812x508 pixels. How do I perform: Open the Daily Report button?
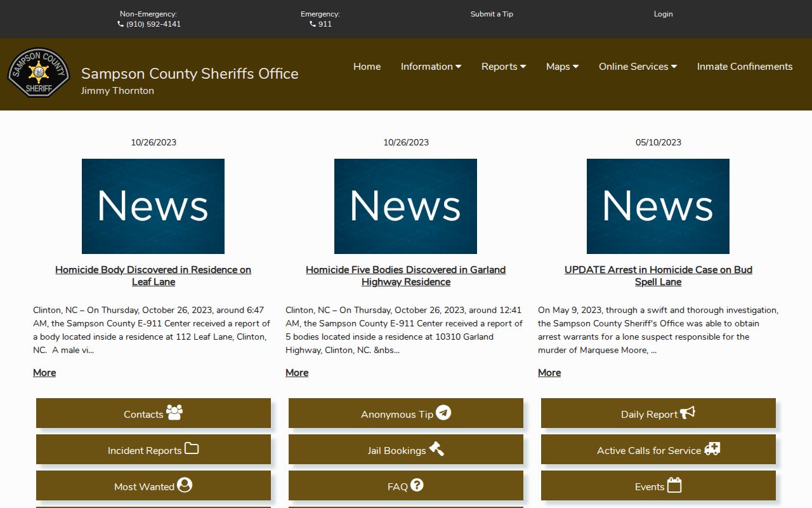[x=658, y=413]
